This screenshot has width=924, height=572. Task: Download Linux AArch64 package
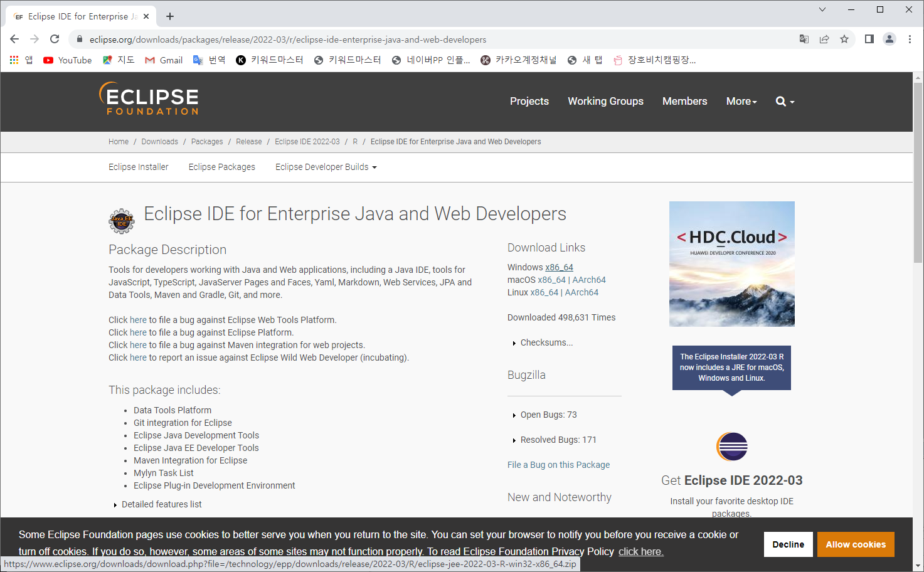(x=581, y=292)
